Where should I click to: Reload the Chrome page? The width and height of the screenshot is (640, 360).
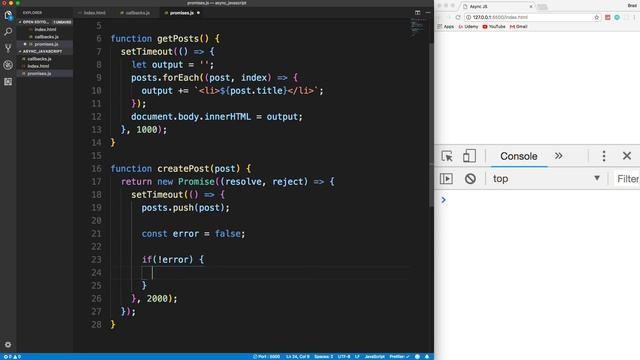coord(458,17)
